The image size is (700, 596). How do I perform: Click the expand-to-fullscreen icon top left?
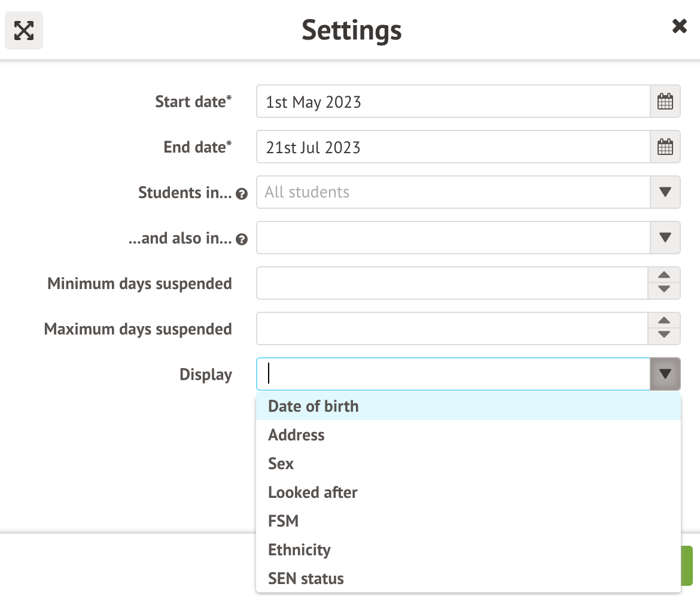click(x=23, y=30)
